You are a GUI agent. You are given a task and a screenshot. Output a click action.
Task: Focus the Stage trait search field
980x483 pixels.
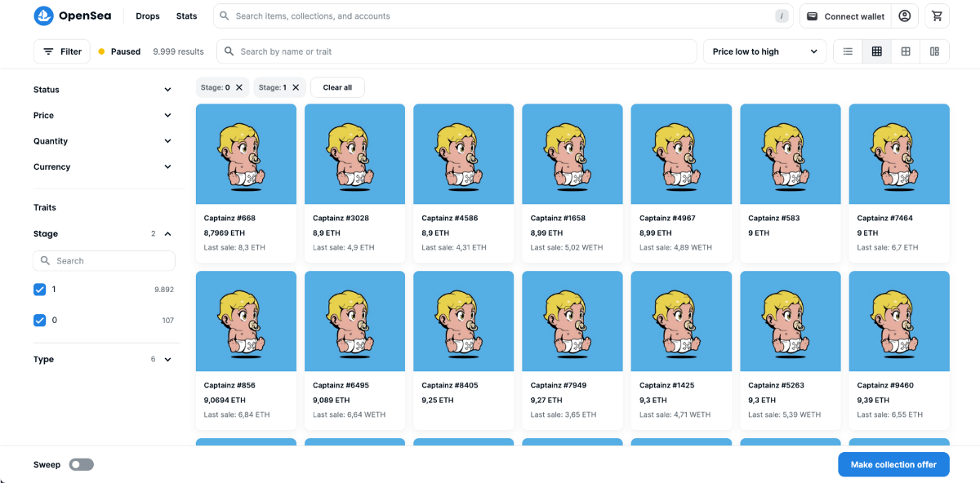click(104, 261)
